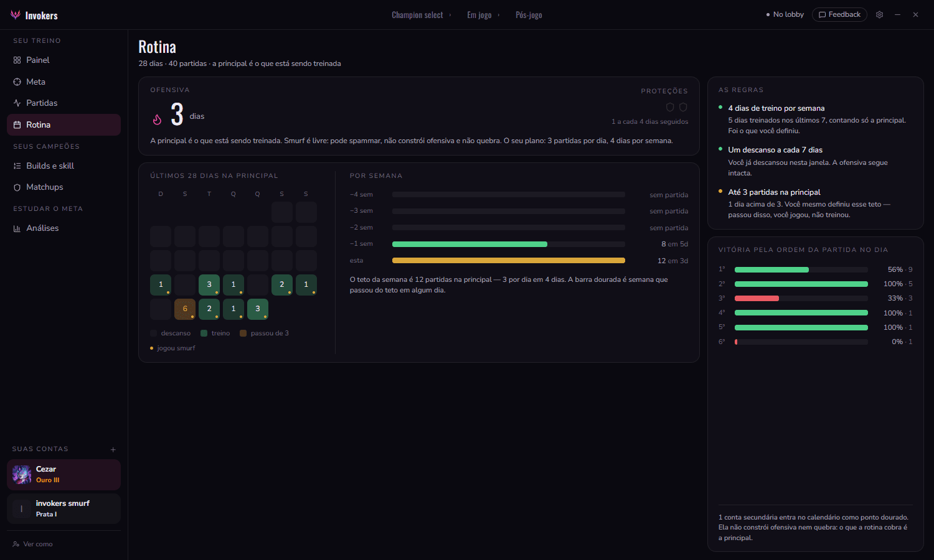Select the Cezar account avatar
The width and height of the screenshot is (934, 560).
[x=22, y=474]
